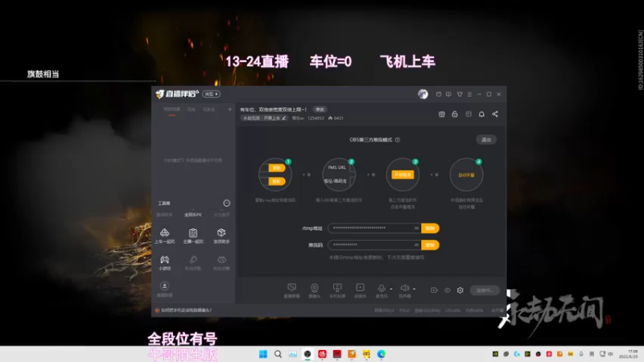Screen dimensions: 644x362
Task: Toggle the speaker
Action: click(405, 290)
